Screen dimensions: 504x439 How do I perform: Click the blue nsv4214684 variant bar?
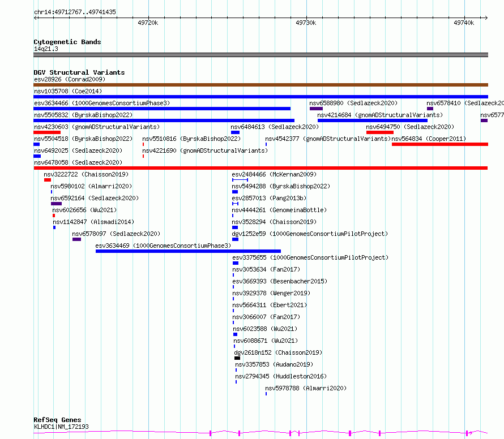(373, 120)
